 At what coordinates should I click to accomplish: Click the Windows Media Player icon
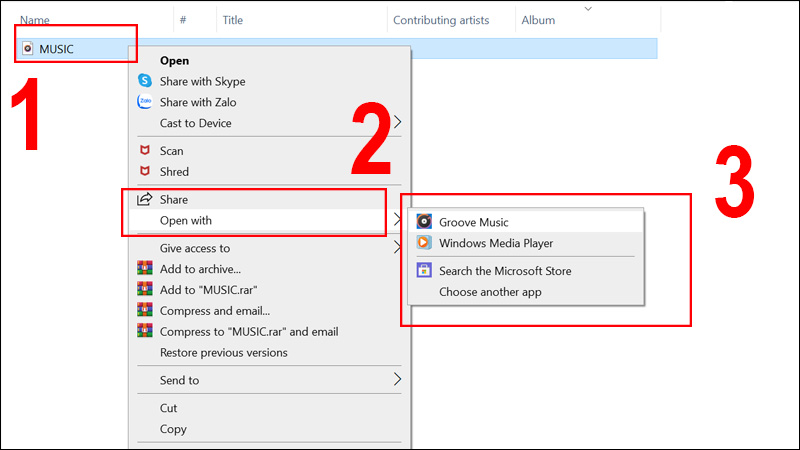pos(424,242)
